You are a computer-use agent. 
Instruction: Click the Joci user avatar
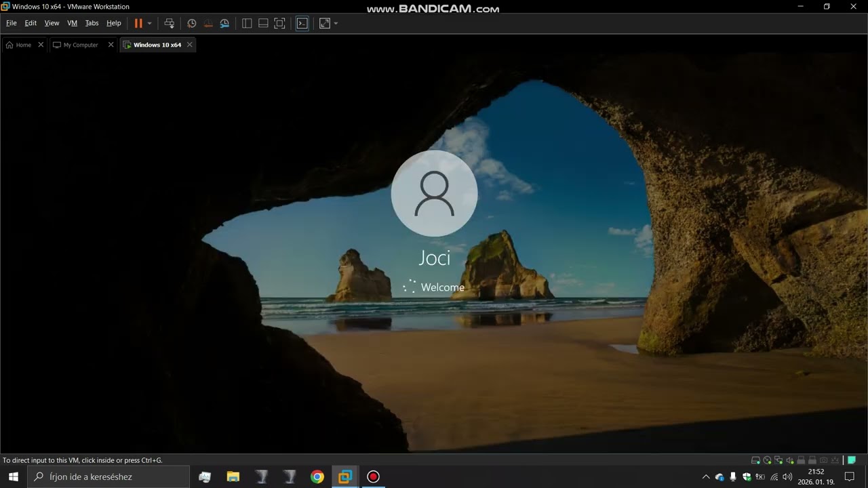click(x=435, y=193)
